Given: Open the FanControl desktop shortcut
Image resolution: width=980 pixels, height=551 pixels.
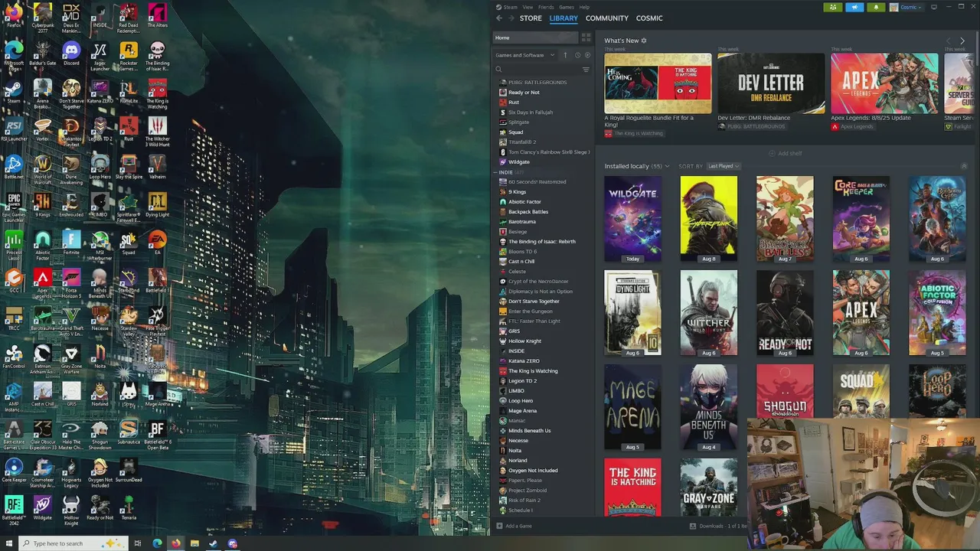Looking at the screenshot, I should (x=14, y=357).
